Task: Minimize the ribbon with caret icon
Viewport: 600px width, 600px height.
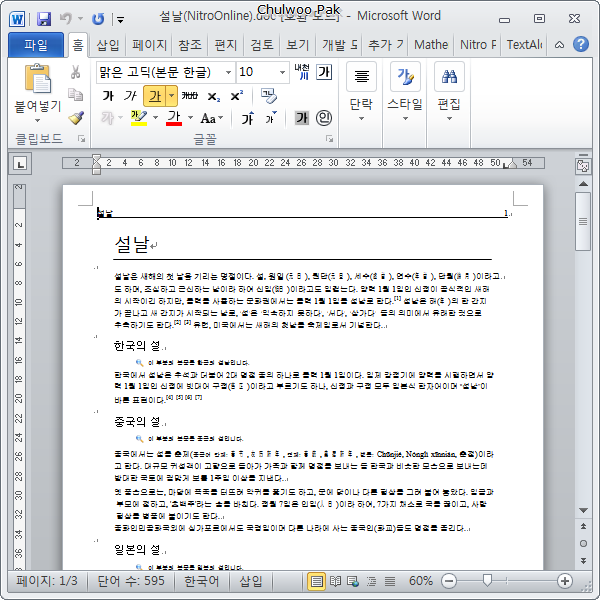Action: pyautogui.click(x=559, y=45)
